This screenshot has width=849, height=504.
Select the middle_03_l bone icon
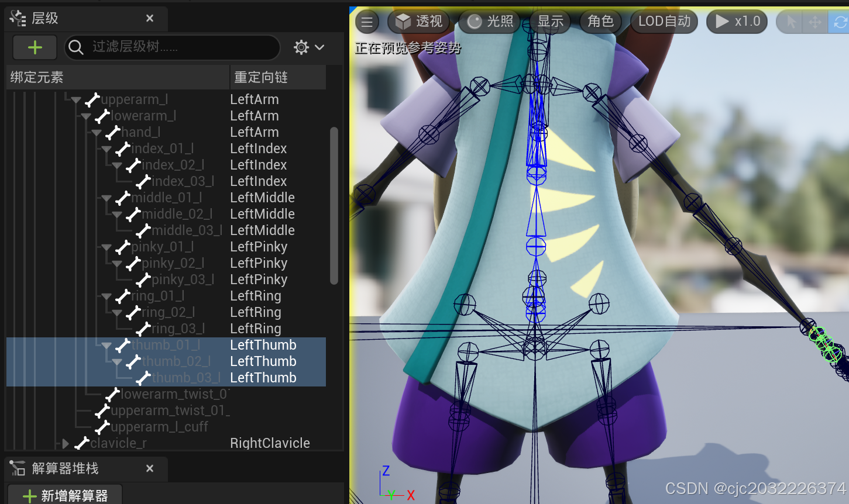(x=143, y=231)
